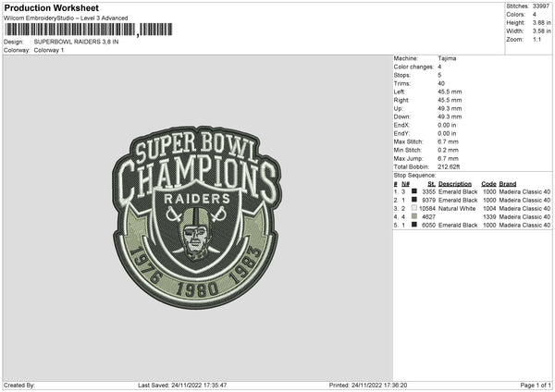555x392 pixels.
Task: Click the black swatch in stop row 2
Action: [414, 200]
